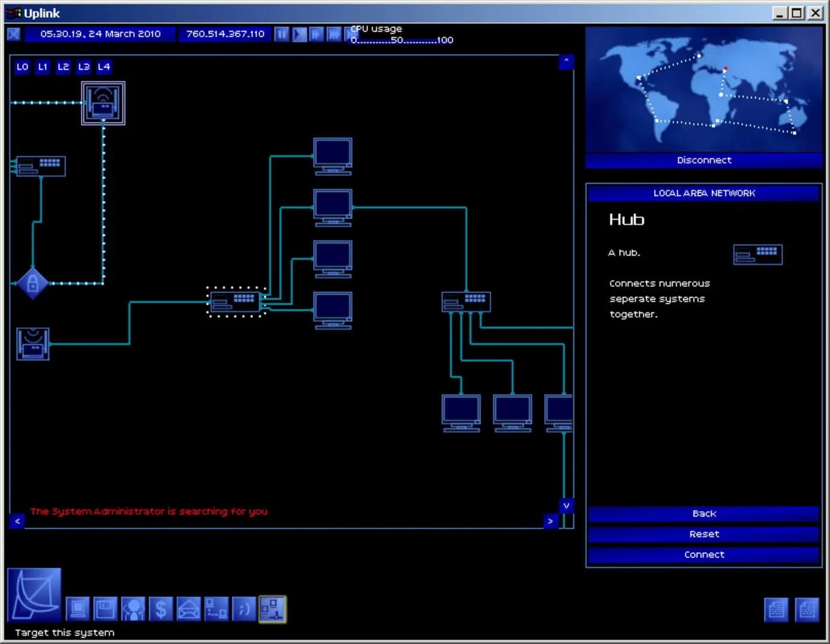Pause game time with the pause button

281,34
